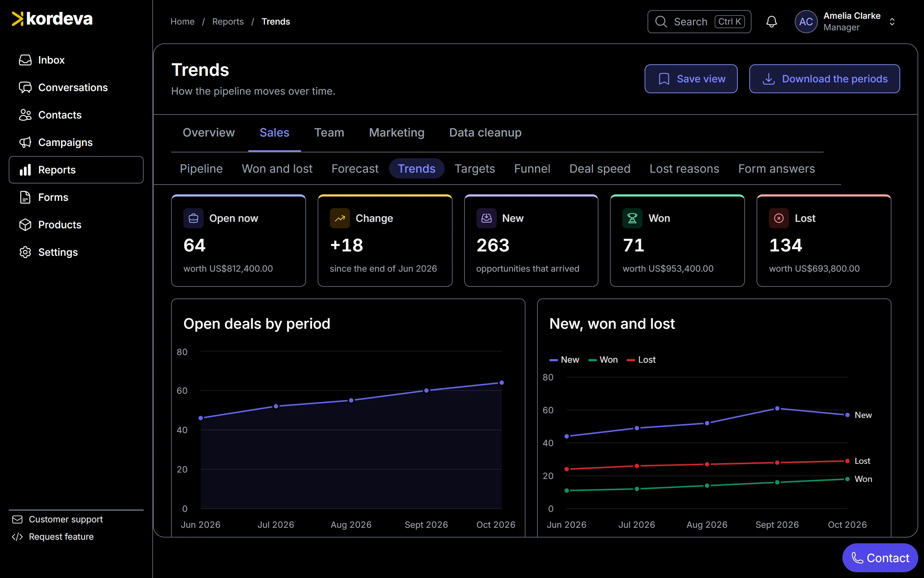
Task: Open the Deal speed sub-tab
Action: pyautogui.click(x=600, y=169)
